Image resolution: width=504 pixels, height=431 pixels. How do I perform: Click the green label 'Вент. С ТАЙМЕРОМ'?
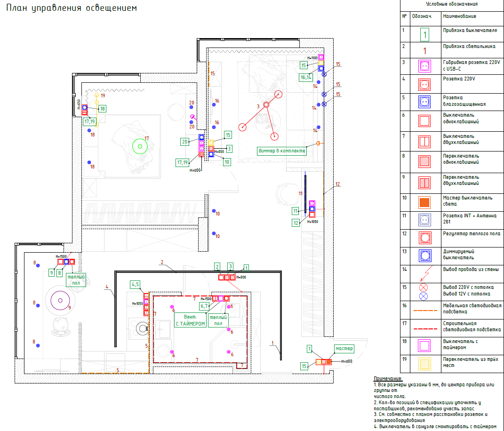click(190, 320)
